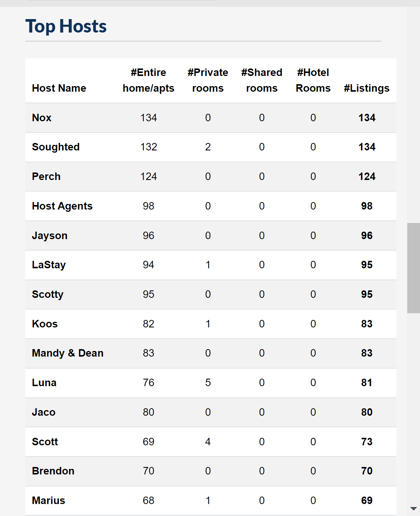Screen dimensions: 420x516
Task: Click the vertical scrollbar thumb
Action: click(x=413, y=268)
